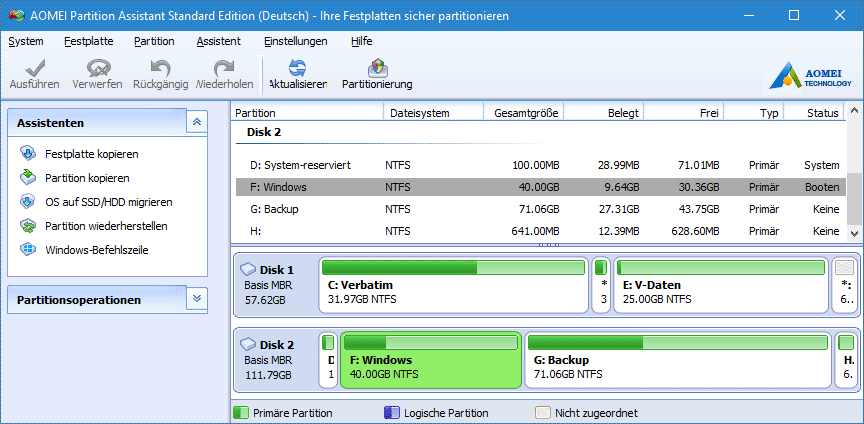Image resolution: width=864 pixels, height=424 pixels.
Task: Click the Aktualisieren refresh icon
Action: click(x=298, y=68)
